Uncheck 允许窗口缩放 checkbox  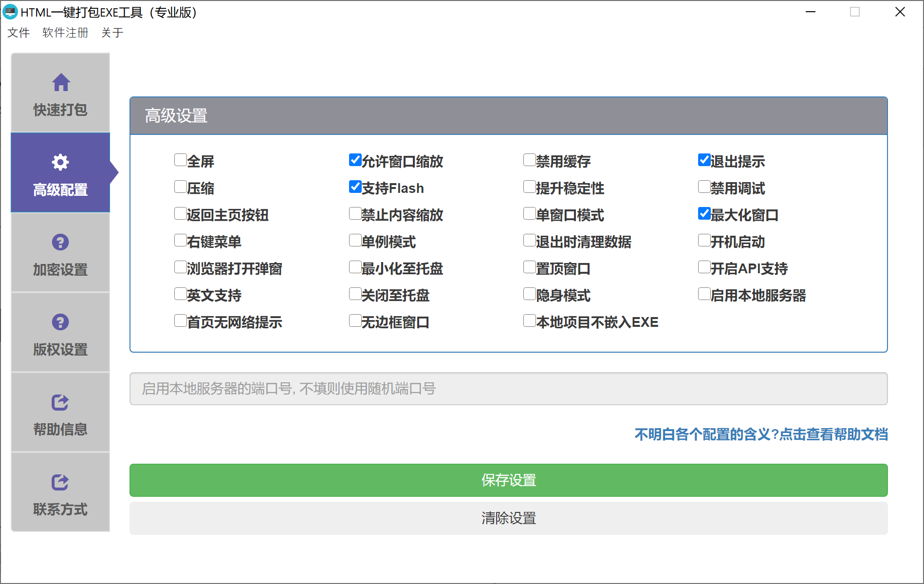tap(355, 160)
